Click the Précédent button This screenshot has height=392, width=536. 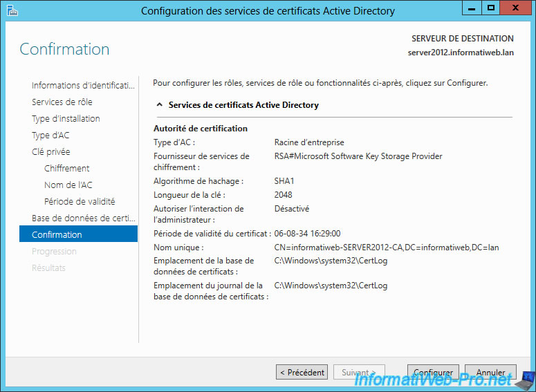(302, 372)
